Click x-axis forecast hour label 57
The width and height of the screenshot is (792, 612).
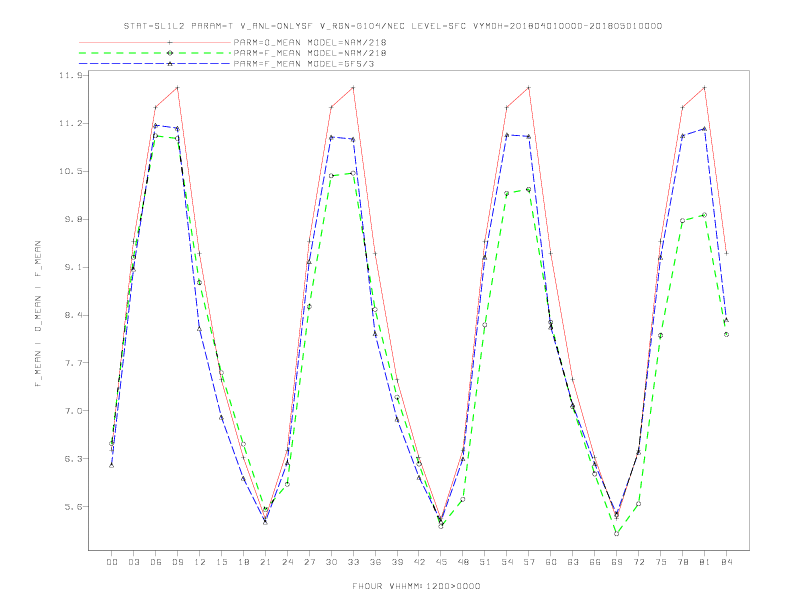(x=529, y=562)
